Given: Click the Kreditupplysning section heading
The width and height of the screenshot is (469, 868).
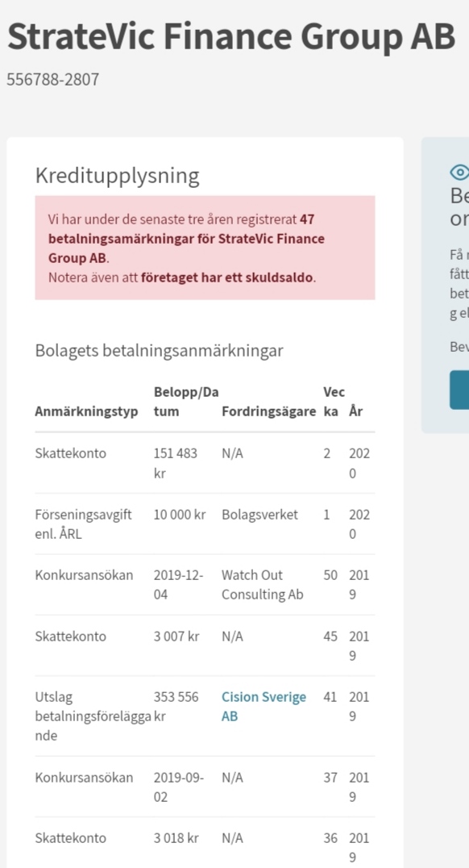Looking at the screenshot, I should (118, 176).
